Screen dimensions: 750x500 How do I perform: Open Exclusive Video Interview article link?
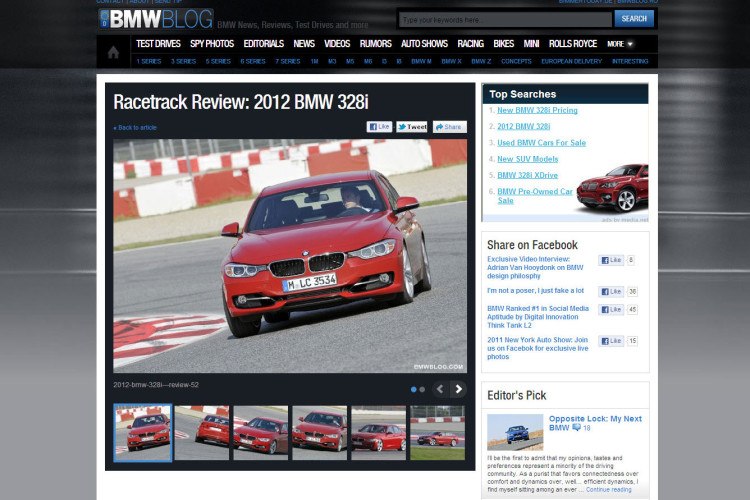tap(535, 267)
